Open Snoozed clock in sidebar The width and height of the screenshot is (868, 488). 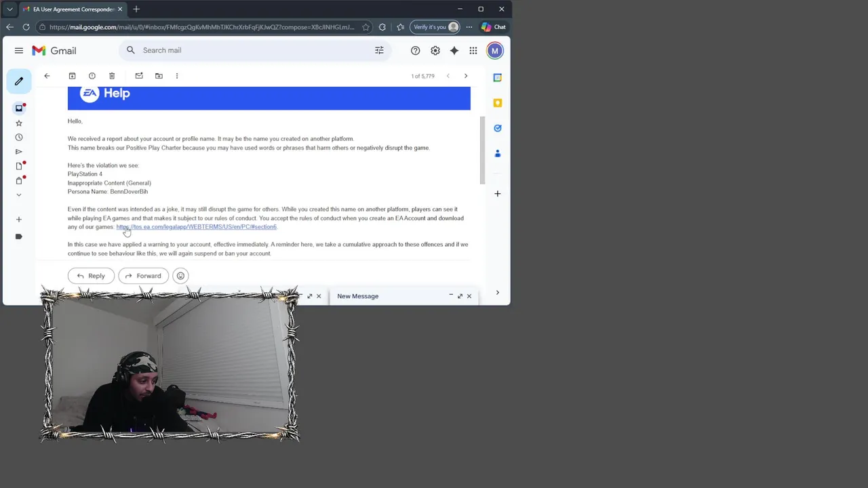pyautogui.click(x=19, y=137)
